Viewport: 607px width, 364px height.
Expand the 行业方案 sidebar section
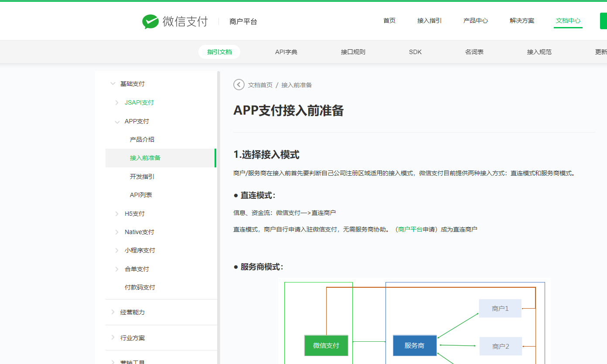point(113,338)
